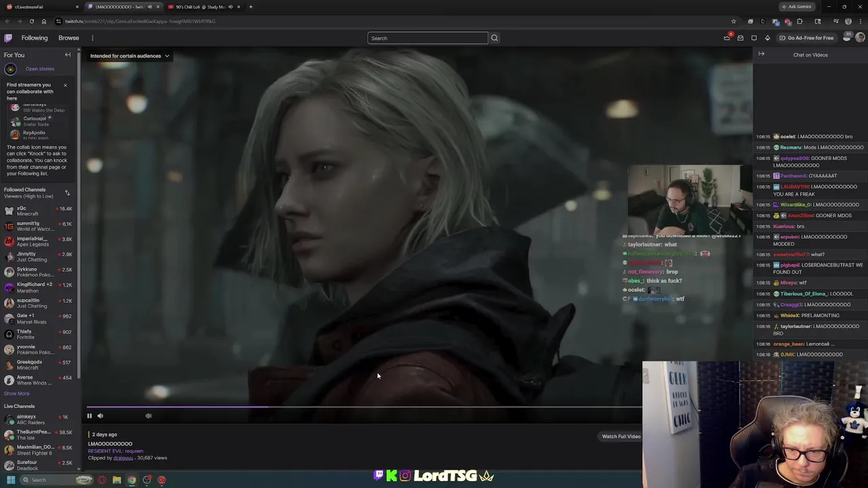
Task: Seek on the clip progress bar
Action: click(x=363, y=407)
